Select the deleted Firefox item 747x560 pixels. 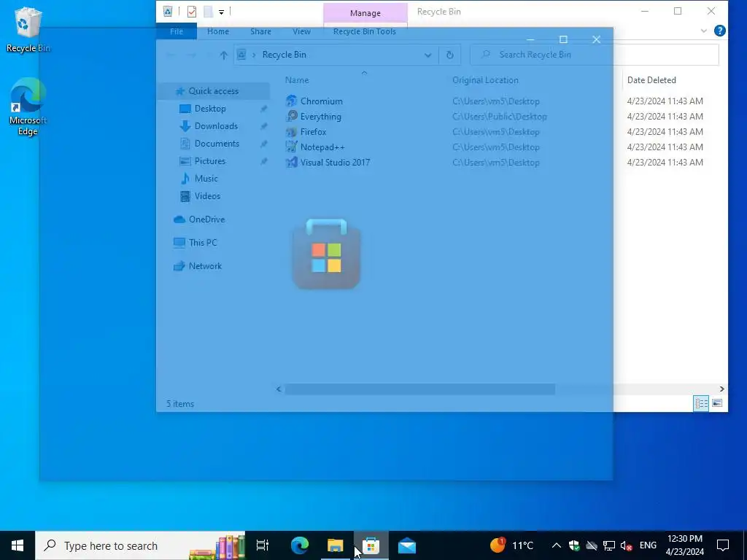tap(313, 132)
